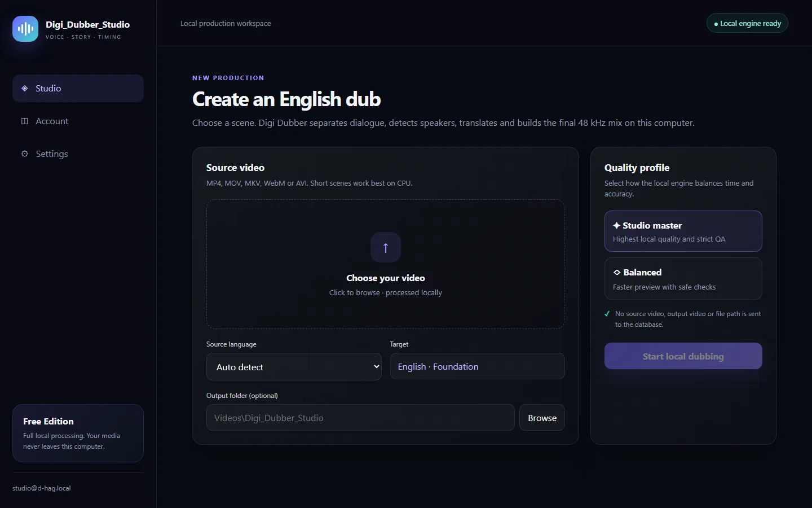Screen dimensions: 812x508
Task: Click the Source language label
Action: click(231, 344)
